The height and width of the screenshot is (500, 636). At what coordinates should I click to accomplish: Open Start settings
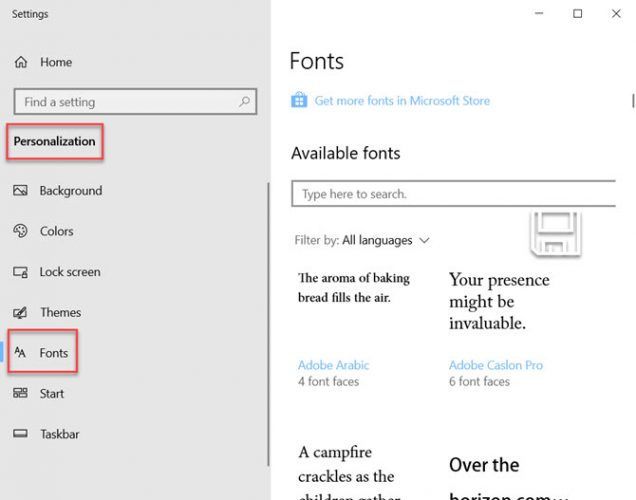point(52,393)
